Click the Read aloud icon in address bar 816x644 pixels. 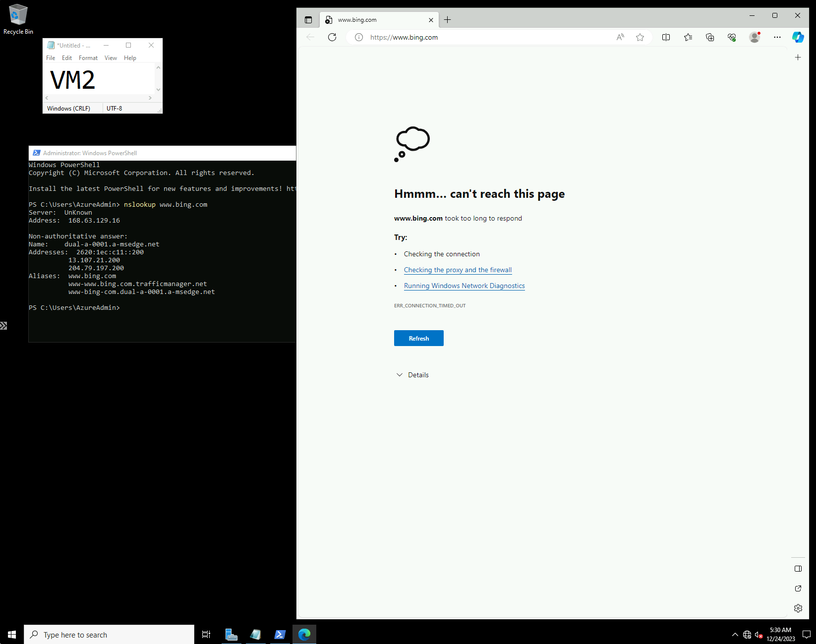click(620, 37)
